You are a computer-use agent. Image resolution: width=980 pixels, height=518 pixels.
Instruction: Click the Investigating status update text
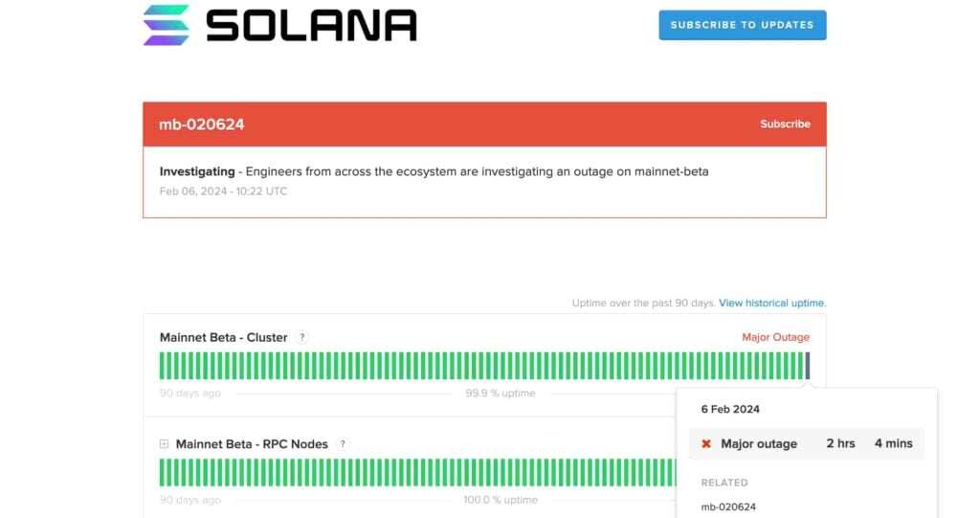coord(434,171)
